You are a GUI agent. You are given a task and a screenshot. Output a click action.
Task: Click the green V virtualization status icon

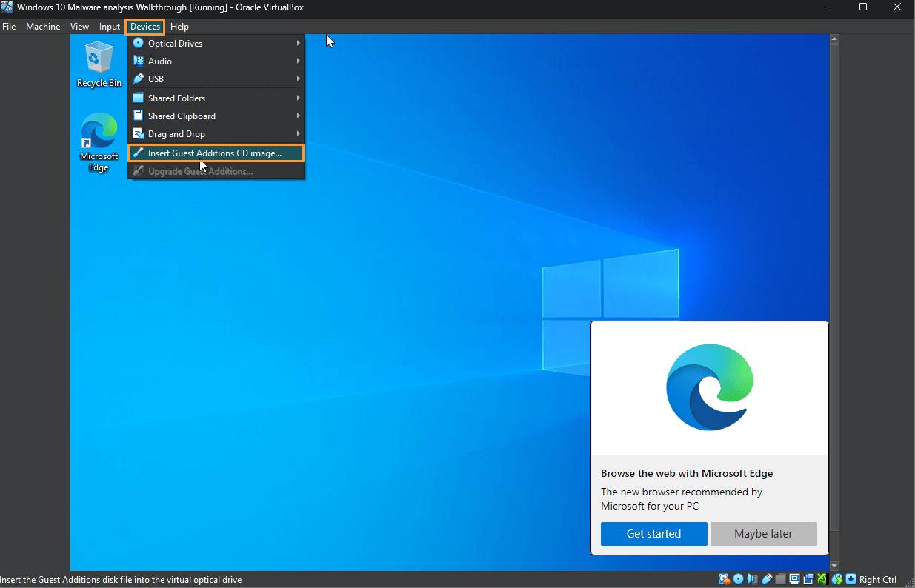tap(822, 579)
